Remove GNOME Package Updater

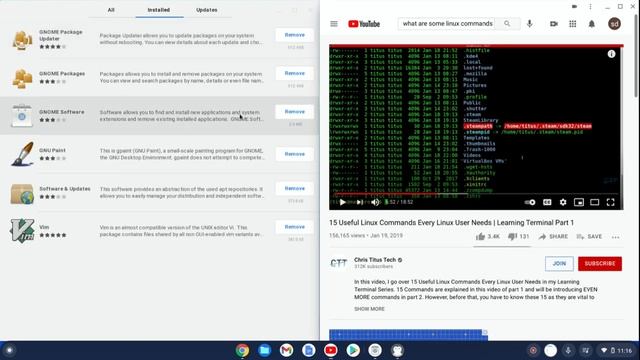pos(294,35)
